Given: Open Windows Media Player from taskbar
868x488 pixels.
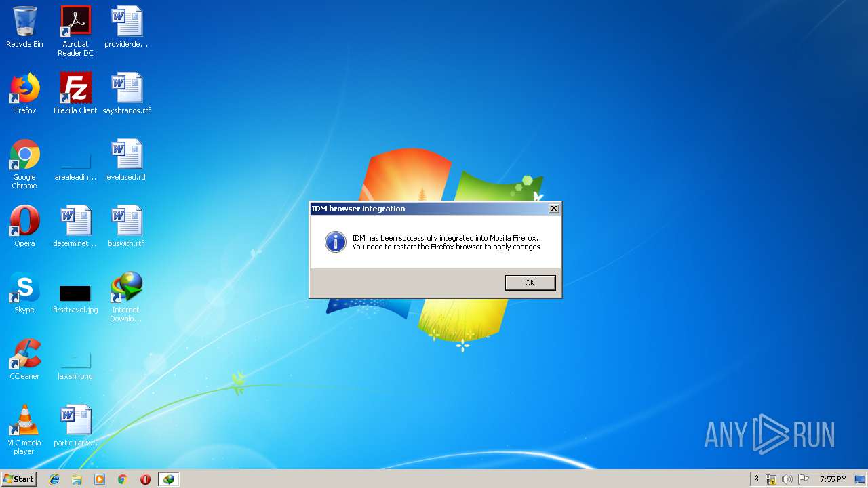Looking at the screenshot, I should tap(100, 479).
